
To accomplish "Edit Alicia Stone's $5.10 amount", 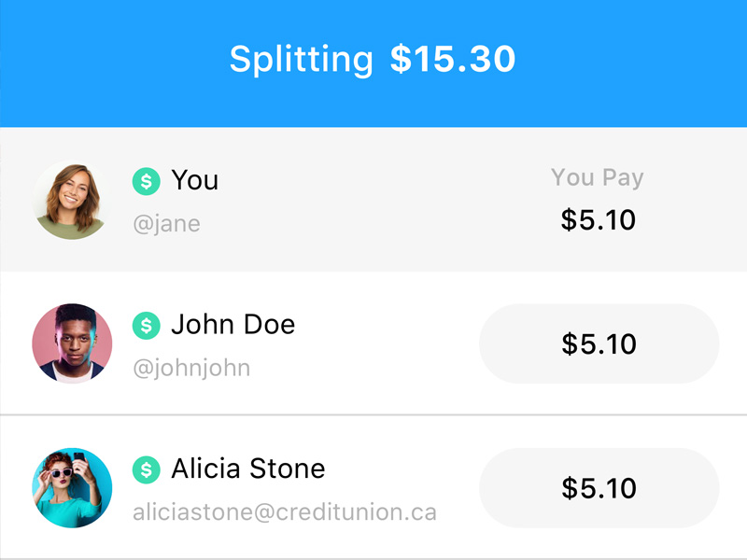I will tap(599, 488).
